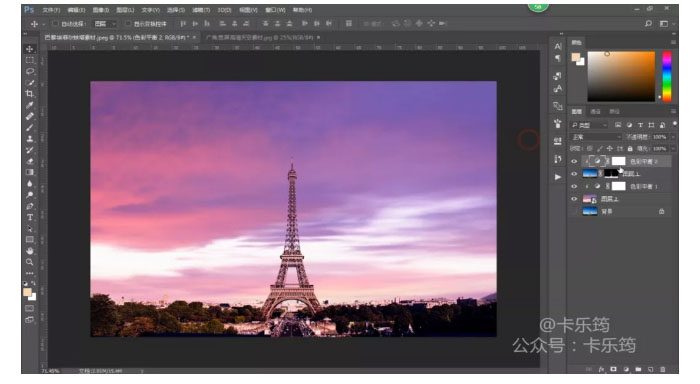Hide the 图层 2 layer
Screen dimensions: 700x384
pyautogui.click(x=575, y=199)
